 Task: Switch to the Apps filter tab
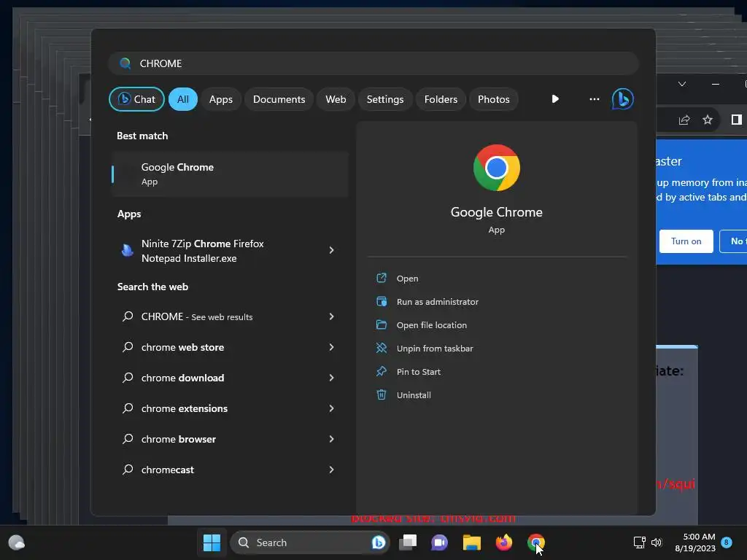coord(220,99)
